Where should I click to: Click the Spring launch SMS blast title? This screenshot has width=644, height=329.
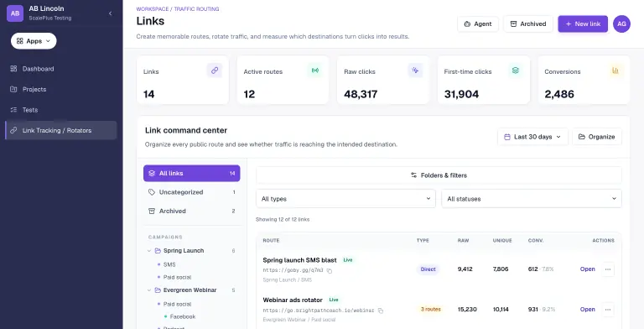(x=299, y=260)
